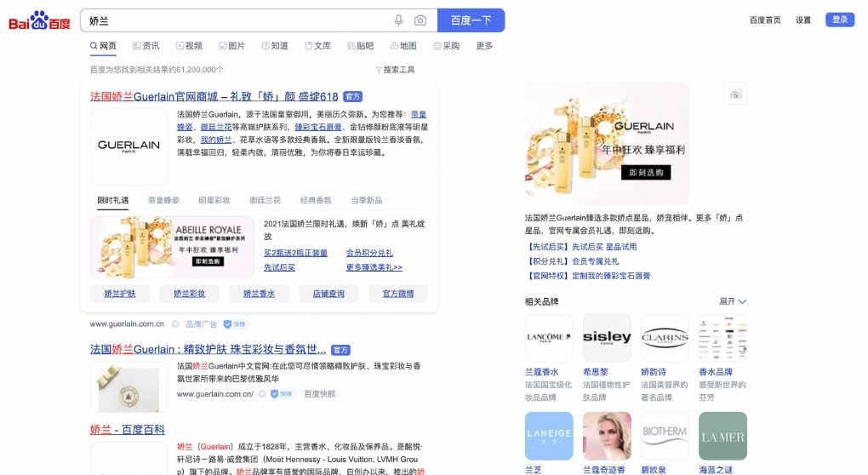Open 买2瓶送2瓶正装量 link
The image size is (868, 475).
click(x=295, y=253)
